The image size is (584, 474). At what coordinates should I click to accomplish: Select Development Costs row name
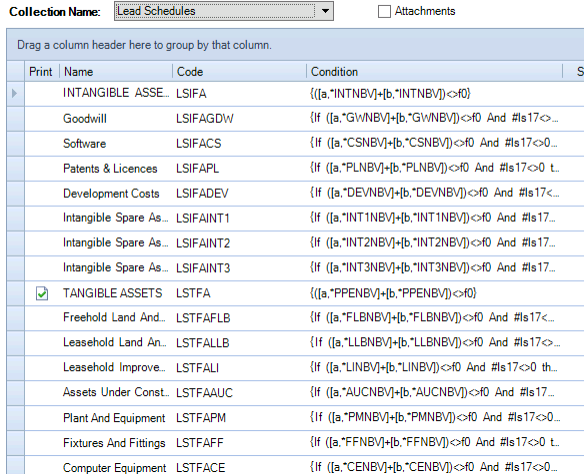tap(111, 194)
